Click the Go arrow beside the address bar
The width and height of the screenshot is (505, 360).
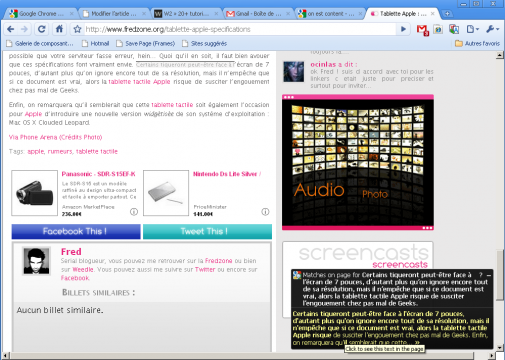(x=403, y=29)
